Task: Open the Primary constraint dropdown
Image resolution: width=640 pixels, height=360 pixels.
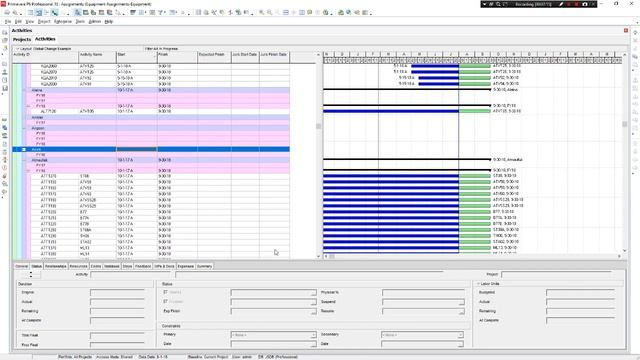Action: (313, 335)
